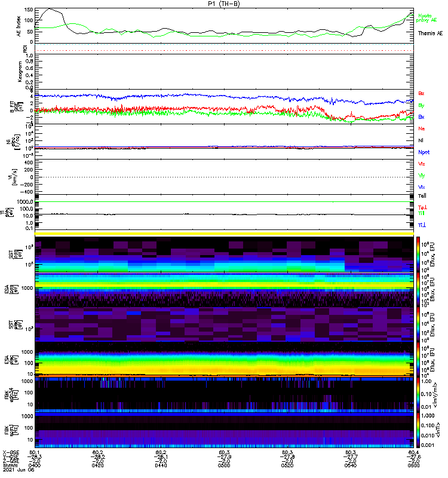Select the black "Ni" legend label
This screenshot has height=478, width=448.
(x=421, y=140)
